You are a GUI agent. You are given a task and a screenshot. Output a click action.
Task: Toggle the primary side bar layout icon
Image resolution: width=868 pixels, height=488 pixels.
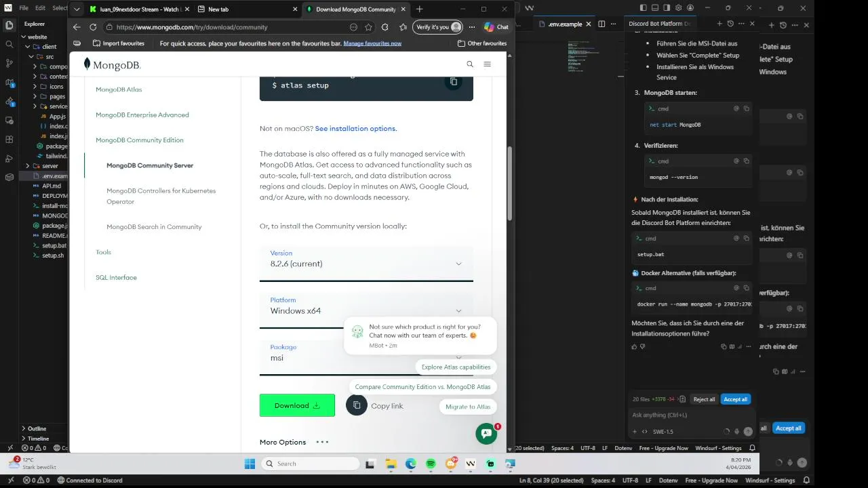pyautogui.click(x=644, y=8)
